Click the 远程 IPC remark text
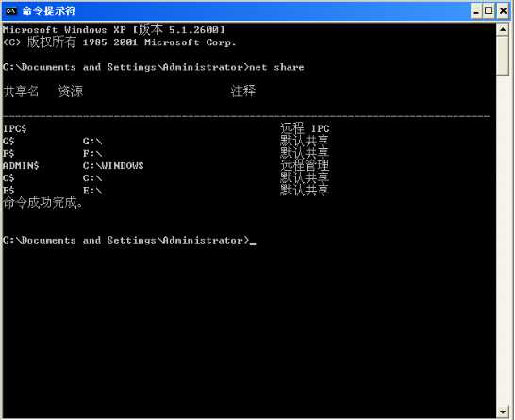The width and height of the screenshot is (515, 420). (x=305, y=128)
